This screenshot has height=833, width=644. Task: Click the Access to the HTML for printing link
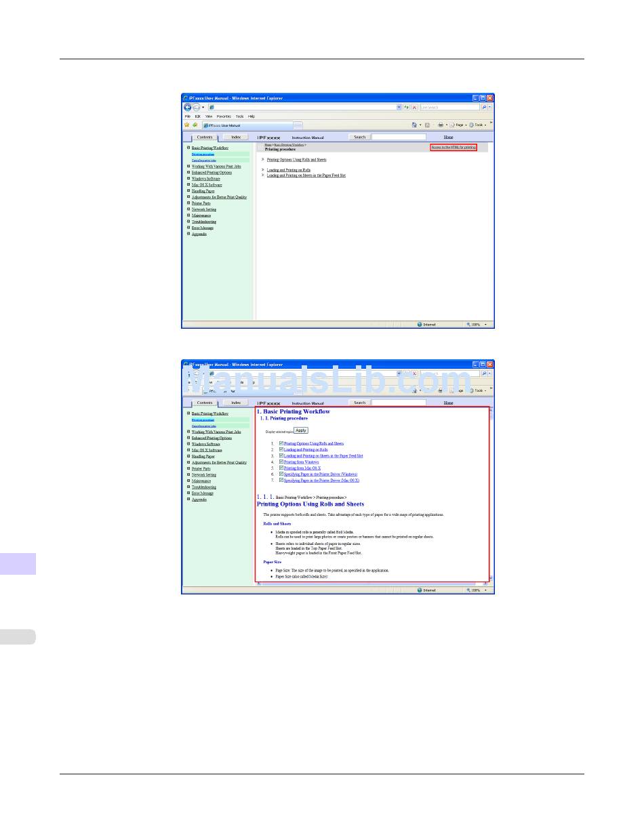pyautogui.click(x=454, y=147)
